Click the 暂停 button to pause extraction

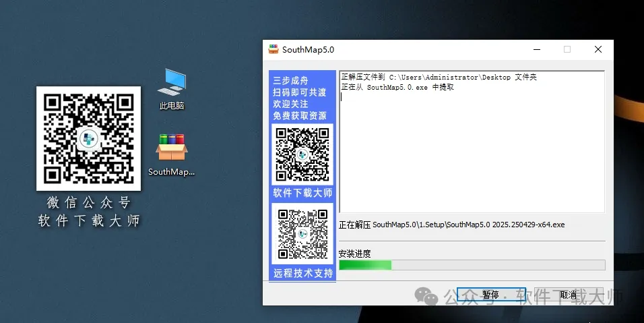click(491, 295)
